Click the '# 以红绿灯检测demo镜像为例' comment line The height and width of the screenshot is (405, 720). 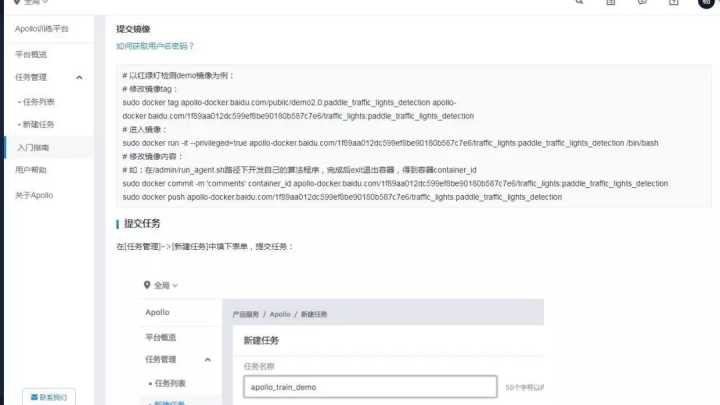pos(178,75)
